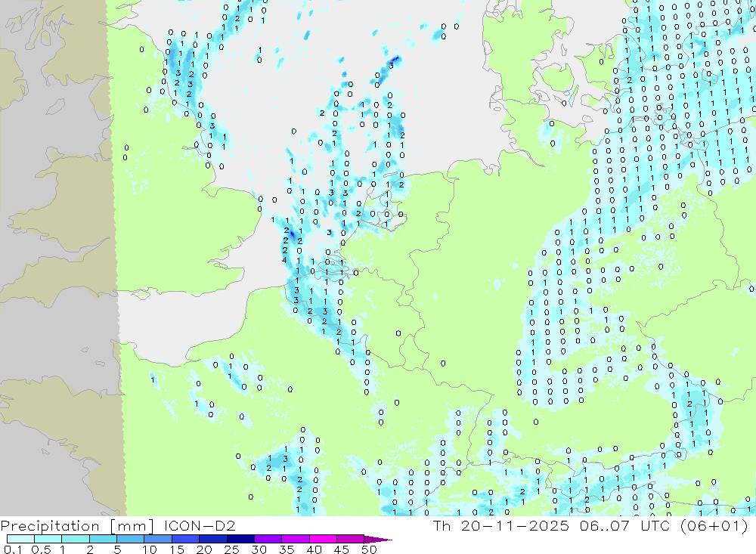The width and height of the screenshot is (756, 554).
Task: Select the legend swatch between 0.5 and 1
Action: tap(48, 539)
